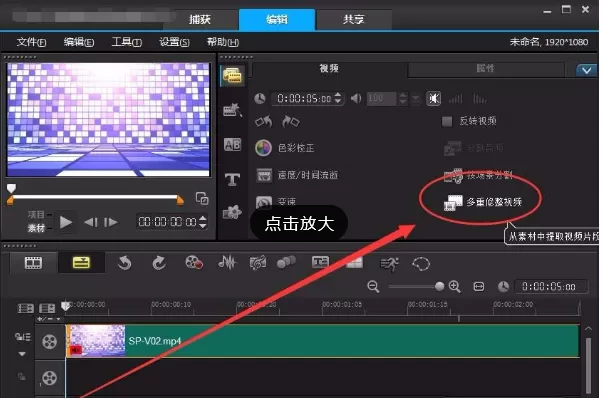Screen dimensions: 603x398
Task: Adjust the volume value spinner
Action: pos(403,98)
